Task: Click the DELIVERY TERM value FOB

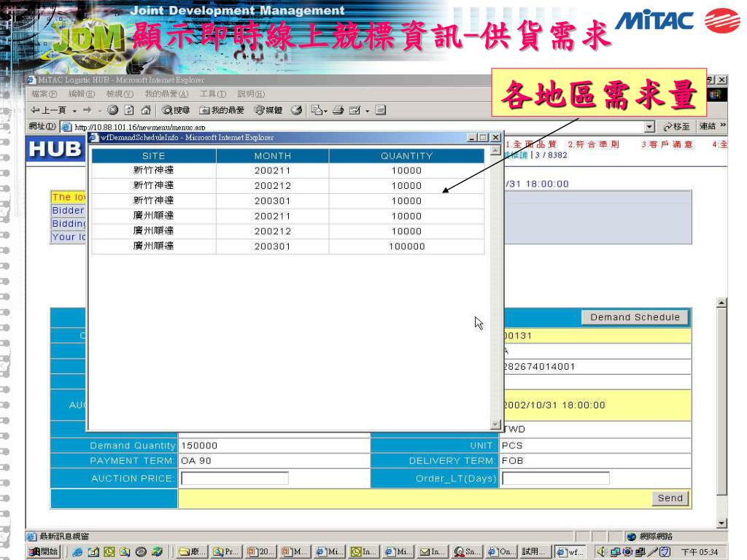Action: (512, 461)
